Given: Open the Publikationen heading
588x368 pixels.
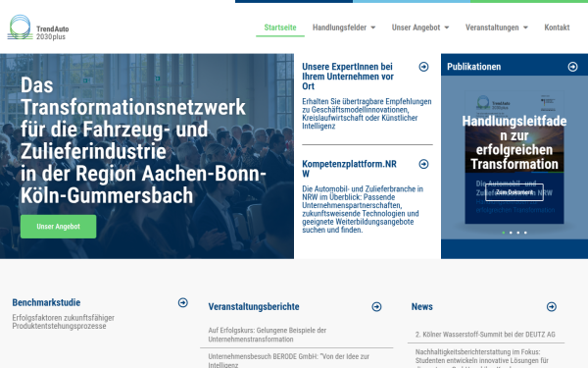Looking at the screenshot, I should coord(473,67).
